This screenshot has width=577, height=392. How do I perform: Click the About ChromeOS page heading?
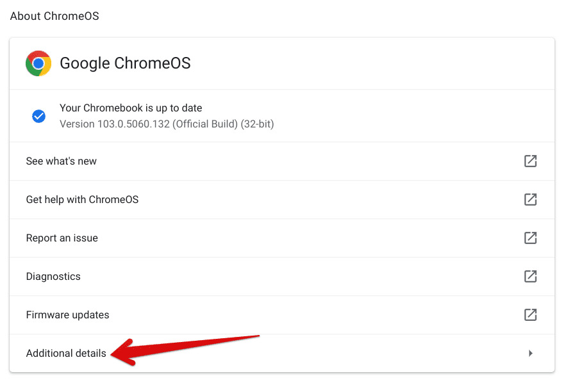[54, 16]
